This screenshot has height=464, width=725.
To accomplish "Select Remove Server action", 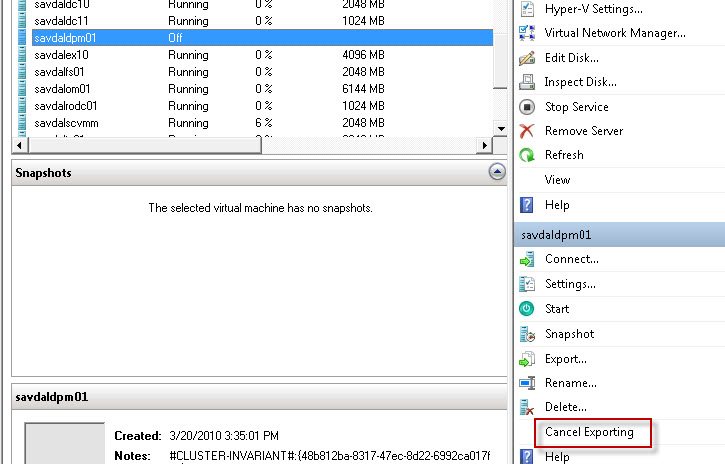I will 584,131.
